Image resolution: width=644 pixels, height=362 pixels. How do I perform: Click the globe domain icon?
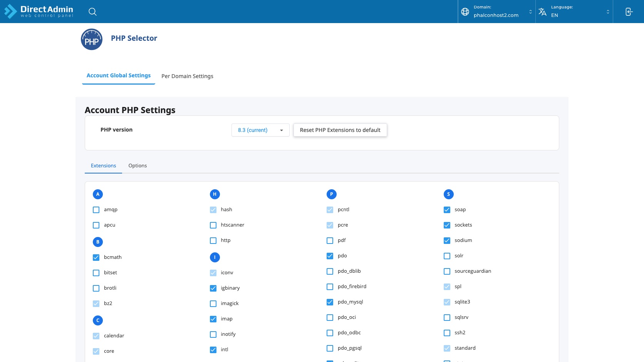[x=465, y=12]
